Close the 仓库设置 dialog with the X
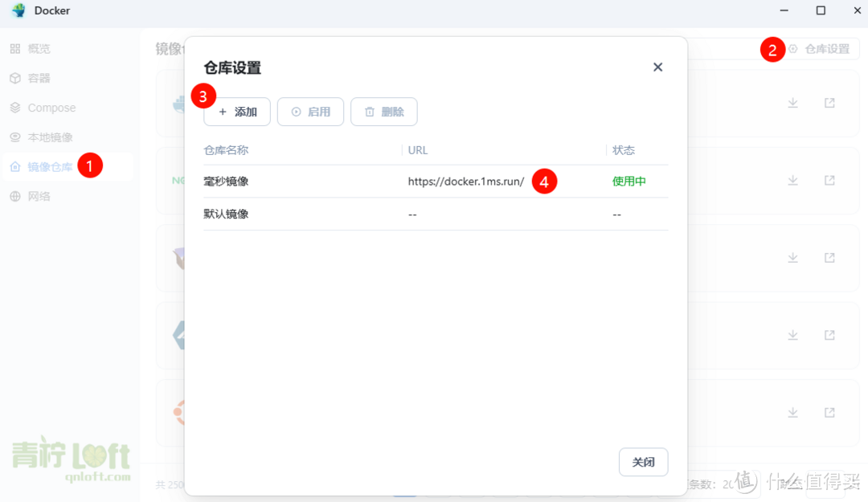 click(x=657, y=67)
